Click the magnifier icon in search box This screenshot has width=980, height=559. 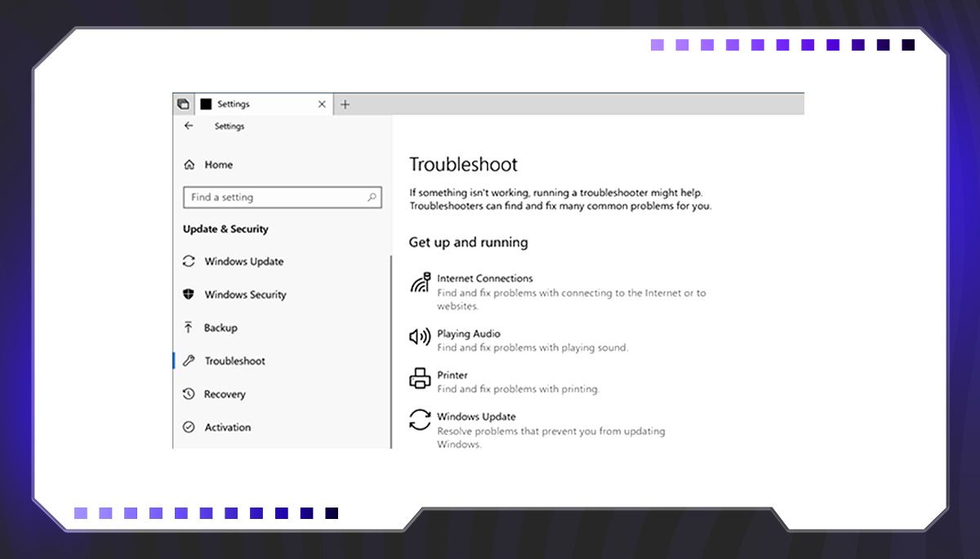tap(372, 198)
